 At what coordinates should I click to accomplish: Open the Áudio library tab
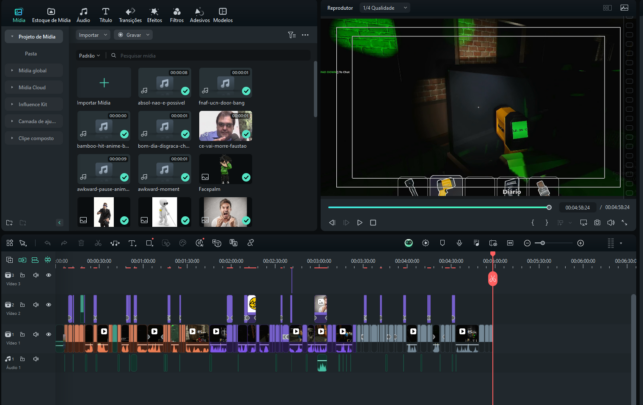(83, 13)
